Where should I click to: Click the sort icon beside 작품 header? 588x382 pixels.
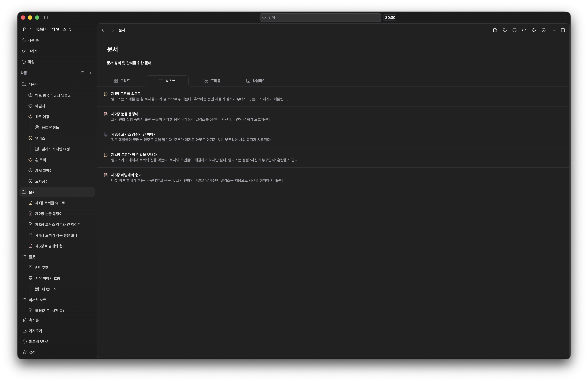click(x=81, y=73)
